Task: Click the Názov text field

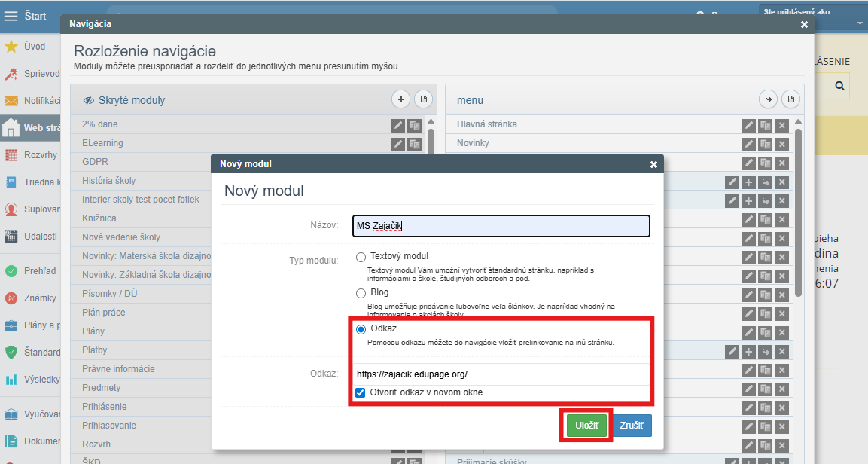Action: pos(501,225)
